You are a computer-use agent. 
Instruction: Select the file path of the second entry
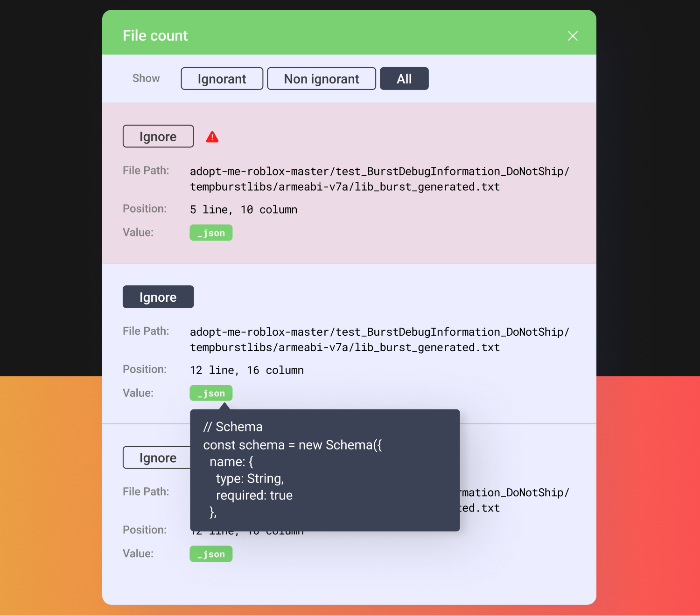379,339
